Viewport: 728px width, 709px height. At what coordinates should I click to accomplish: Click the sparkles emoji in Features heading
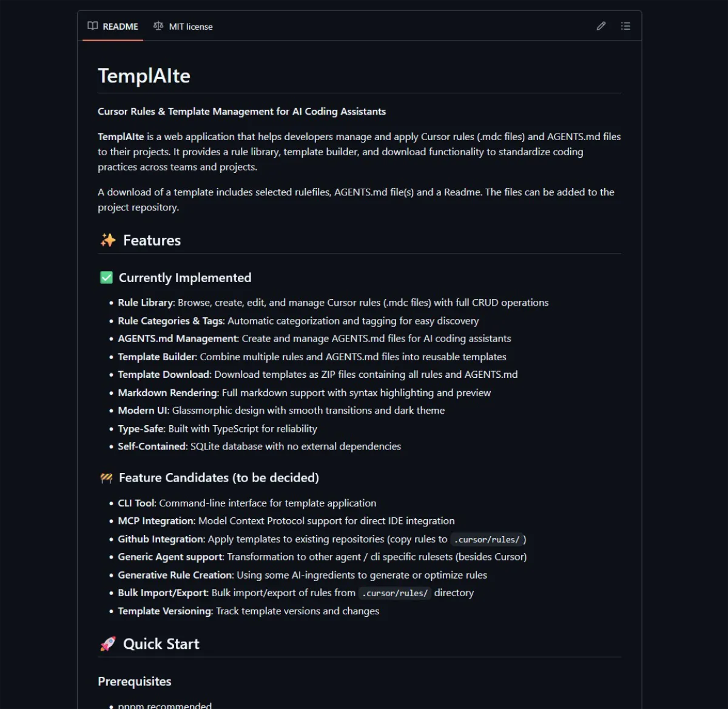pos(107,240)
